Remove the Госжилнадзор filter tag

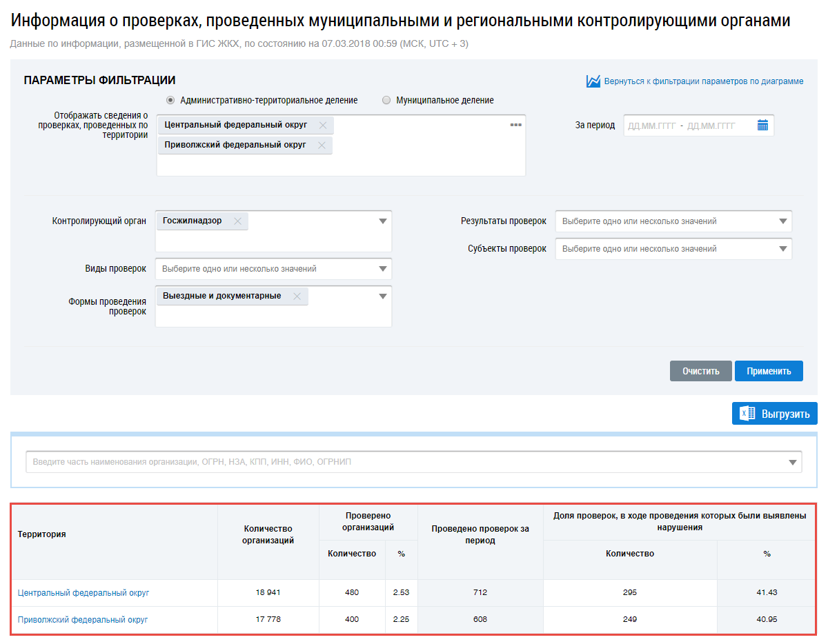tap(237, 221)
